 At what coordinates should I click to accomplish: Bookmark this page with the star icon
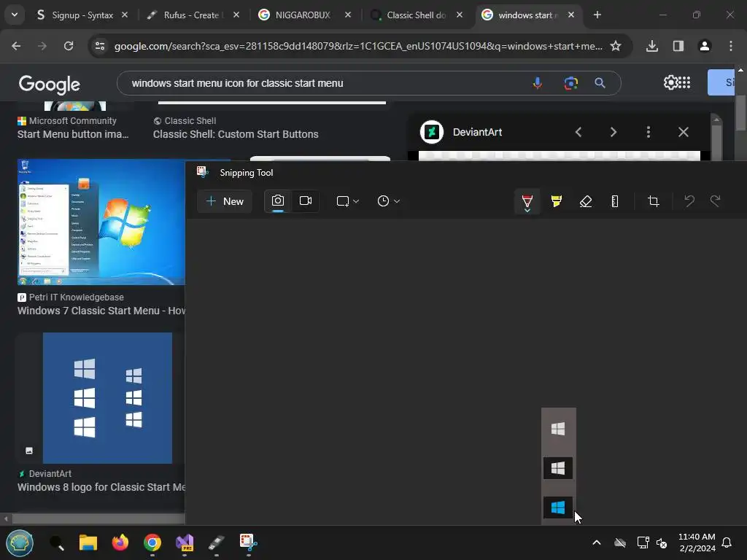click(x=616, y=46)
